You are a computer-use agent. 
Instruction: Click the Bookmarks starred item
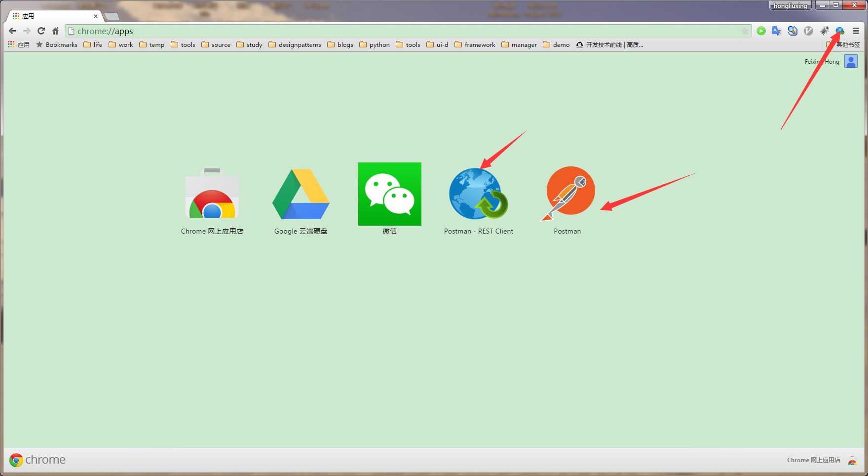(57, 44)
